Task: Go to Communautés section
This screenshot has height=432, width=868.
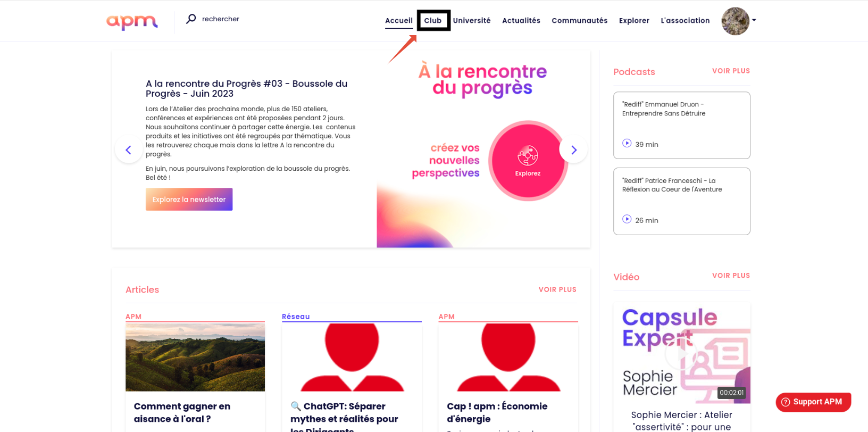Action: click(579, 21)
